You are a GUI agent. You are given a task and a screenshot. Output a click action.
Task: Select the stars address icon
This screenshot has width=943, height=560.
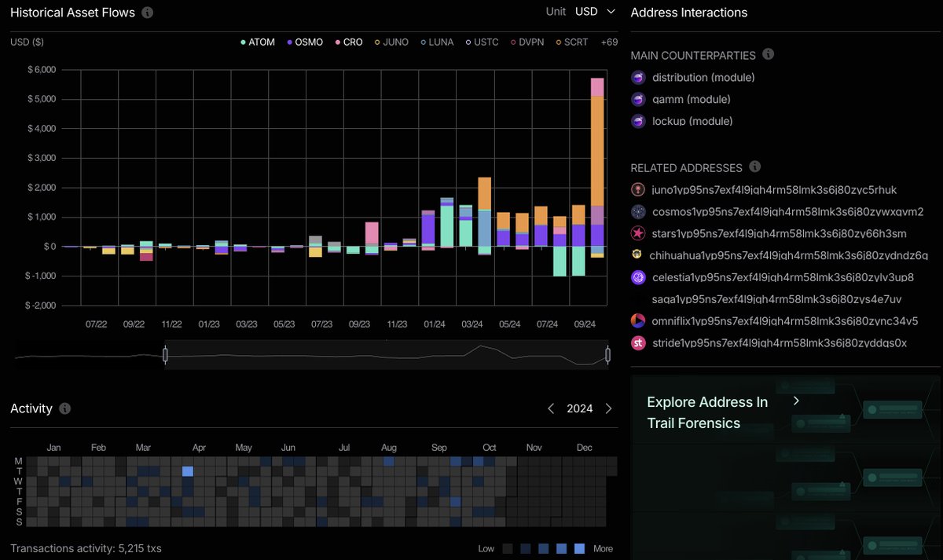638,233
